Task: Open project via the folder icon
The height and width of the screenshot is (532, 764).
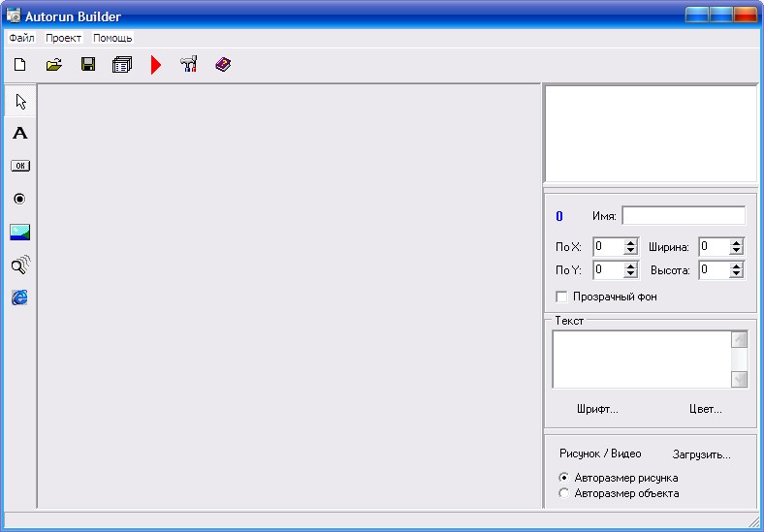Action: tap(54, 64)
